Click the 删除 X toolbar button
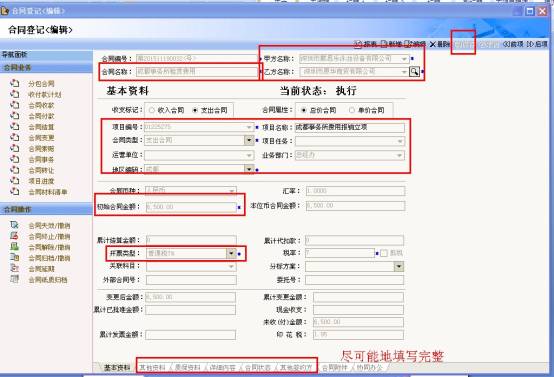The width and height of the screenshot is (554, 377). coord(440,44)
